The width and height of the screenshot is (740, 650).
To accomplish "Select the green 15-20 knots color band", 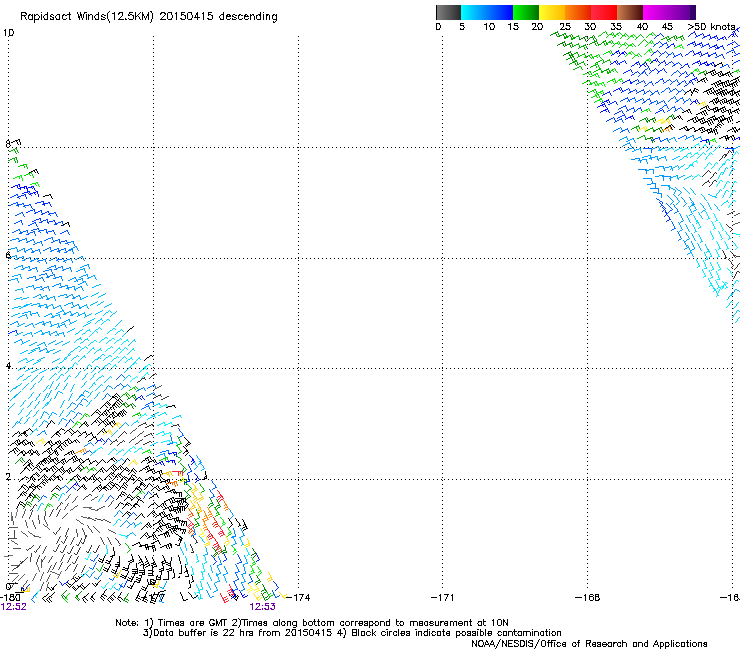I will pyautogui.click(x=526, y=12).
